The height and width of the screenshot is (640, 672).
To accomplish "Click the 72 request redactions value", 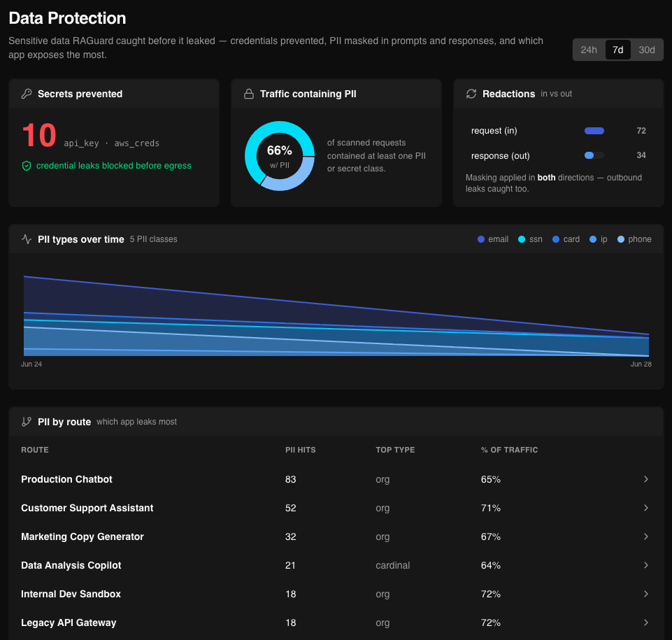I will (x=641, y=131).
